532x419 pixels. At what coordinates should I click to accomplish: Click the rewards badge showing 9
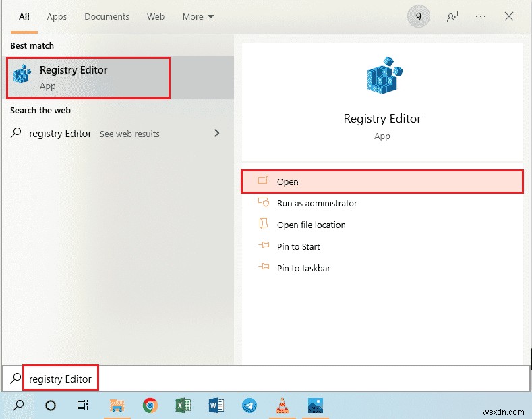[x=418, y=16]
